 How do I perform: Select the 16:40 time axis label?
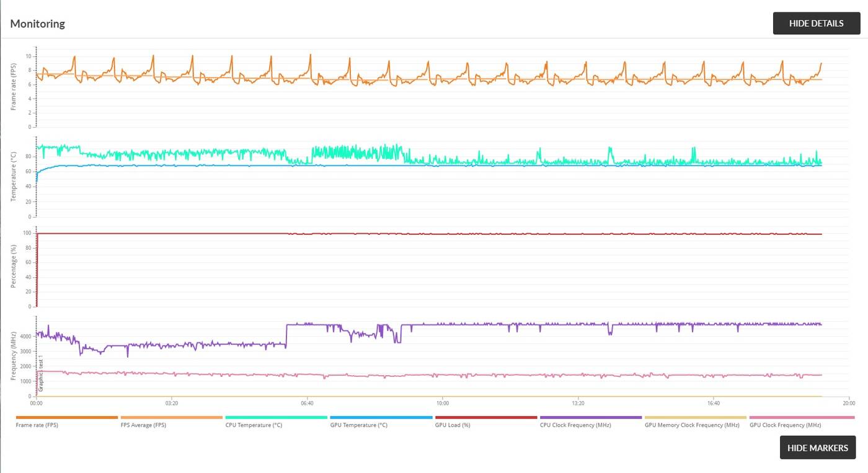[714, 404]
